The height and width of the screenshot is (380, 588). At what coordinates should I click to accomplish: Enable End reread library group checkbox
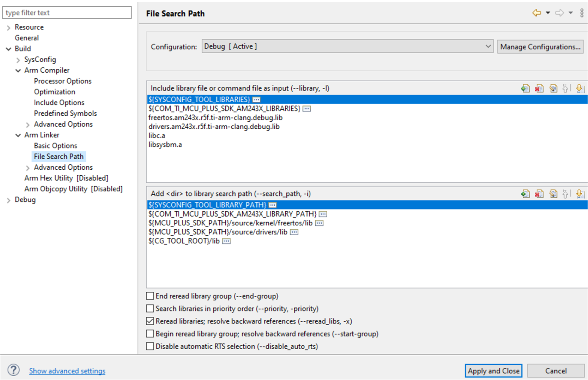tap(150, 296)
